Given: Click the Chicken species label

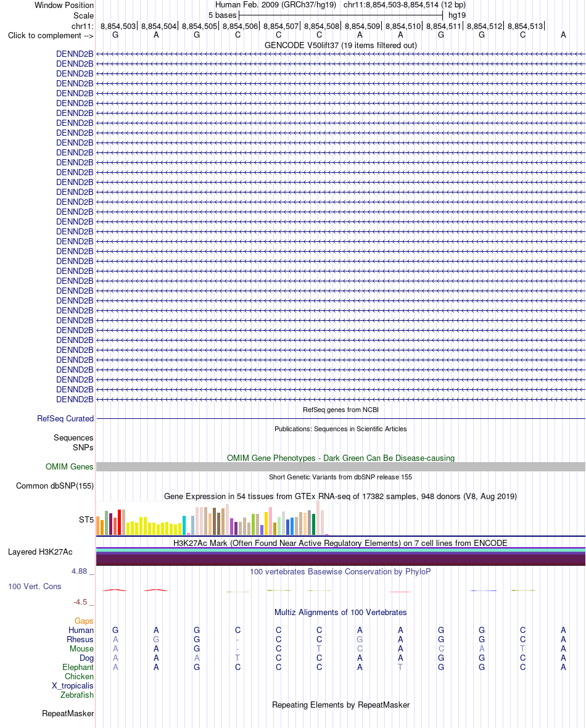Looking at the screenshot, I should tap(80, 676).
